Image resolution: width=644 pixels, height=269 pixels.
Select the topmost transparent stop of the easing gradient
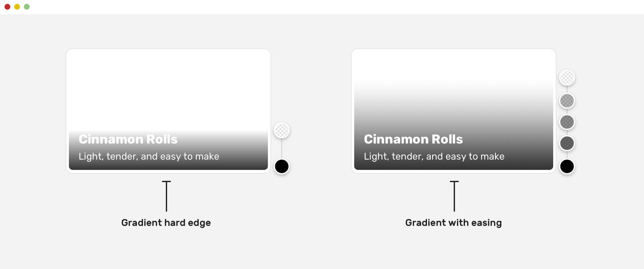[x=567, y=78]
